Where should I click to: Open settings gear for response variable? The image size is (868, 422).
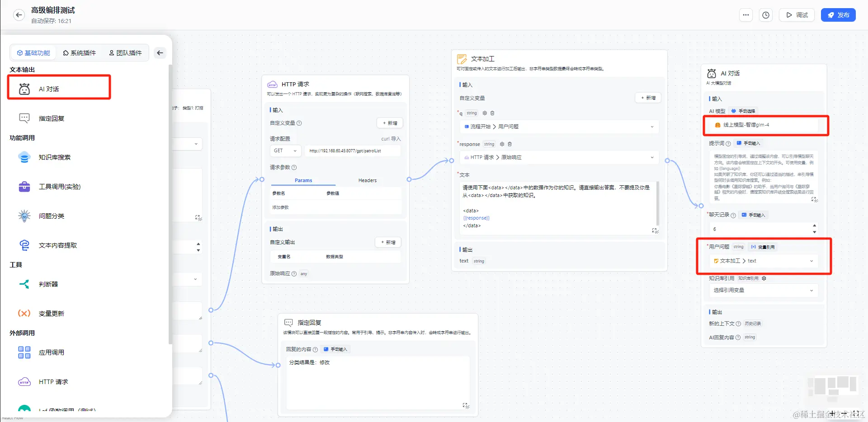[x=502, y=144]
